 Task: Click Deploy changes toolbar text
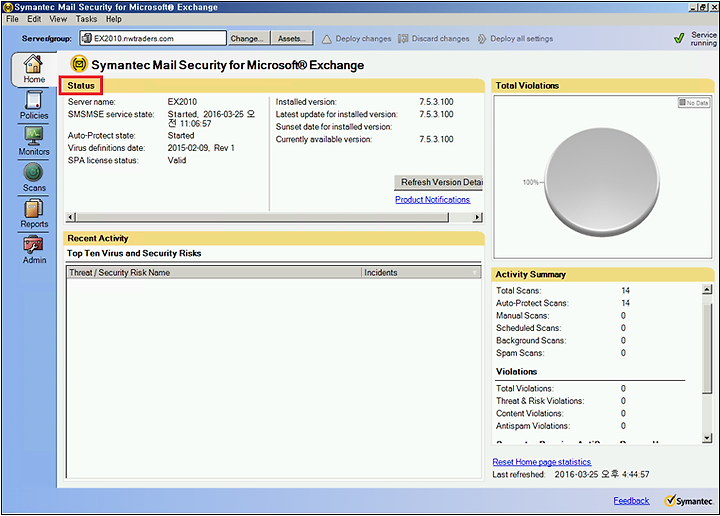(x=363, y=39)
